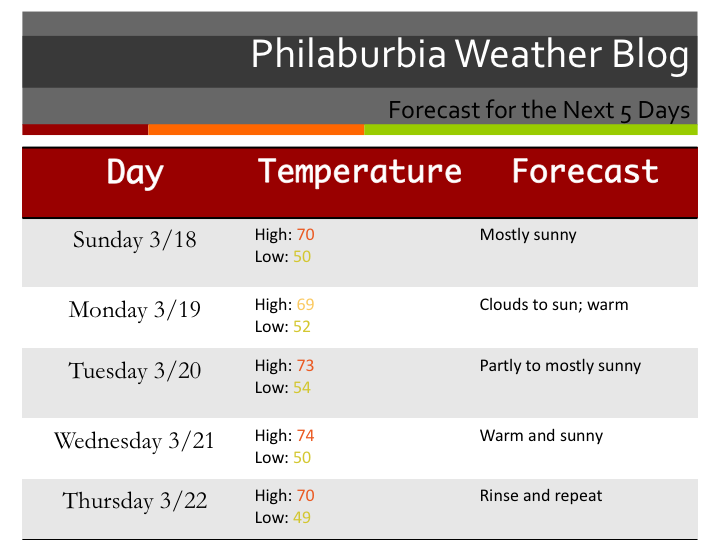The width and height of the screenshot is (720, 540).
Task: Click the Low 49 temperature value
Action: pos(301,517)
